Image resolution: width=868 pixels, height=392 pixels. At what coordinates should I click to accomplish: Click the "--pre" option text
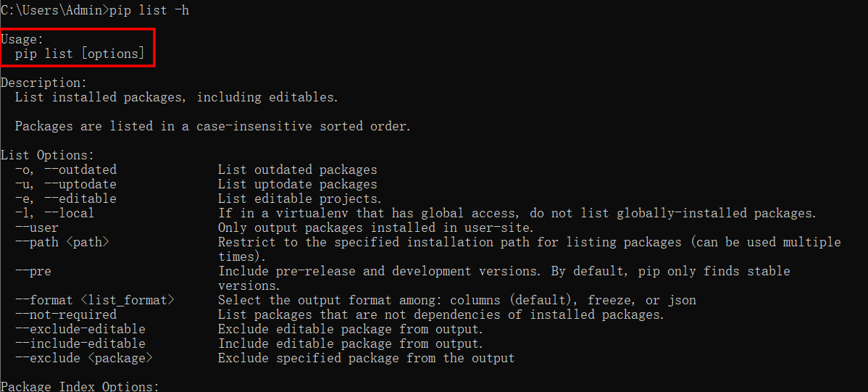(33, 271)
